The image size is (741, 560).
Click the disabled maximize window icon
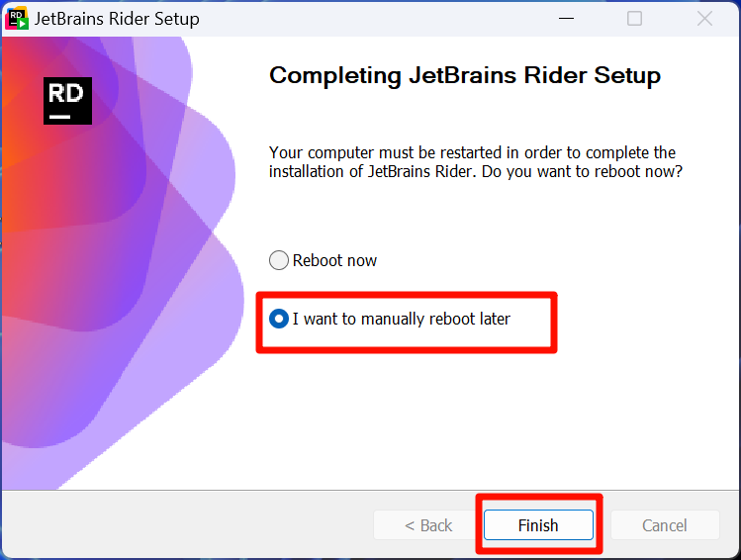(x=634, y=19)
